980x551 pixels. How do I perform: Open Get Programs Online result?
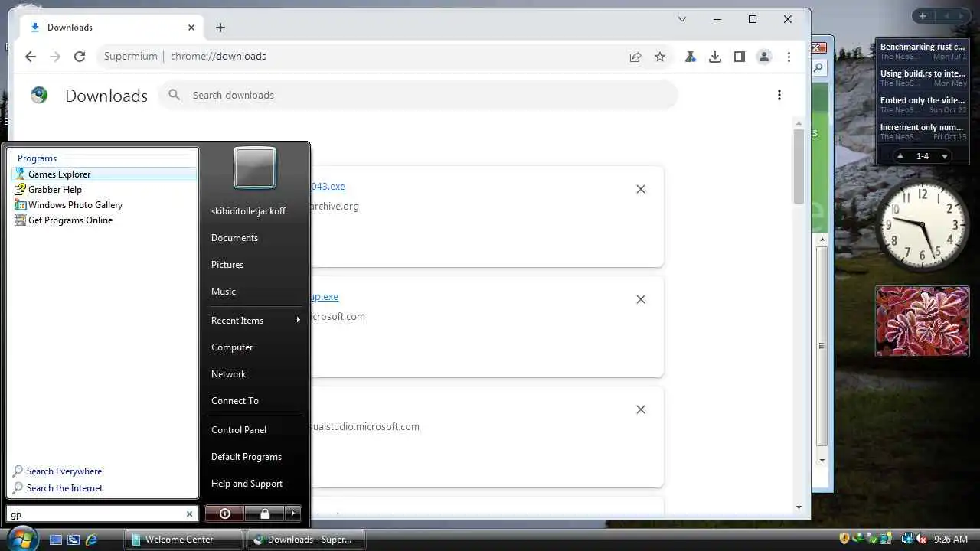click(104, 220)
